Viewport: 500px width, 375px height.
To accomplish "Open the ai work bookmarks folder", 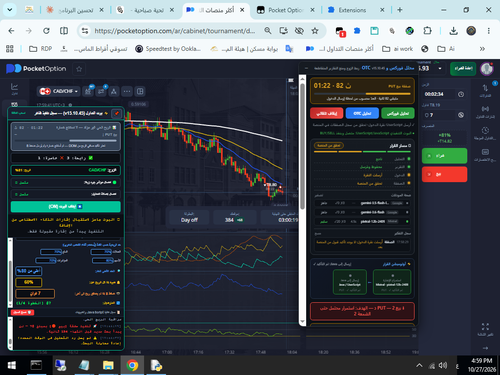I will [397, 49].
